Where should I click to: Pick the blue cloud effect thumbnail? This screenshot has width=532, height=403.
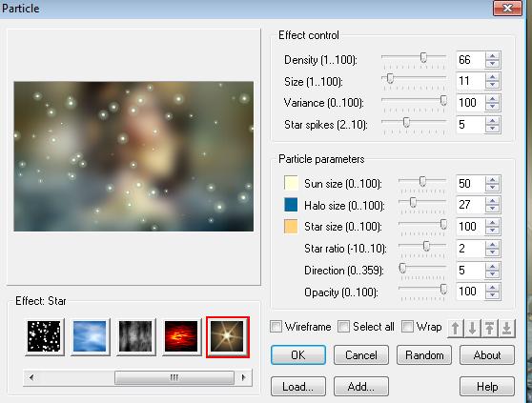[90, 336]
